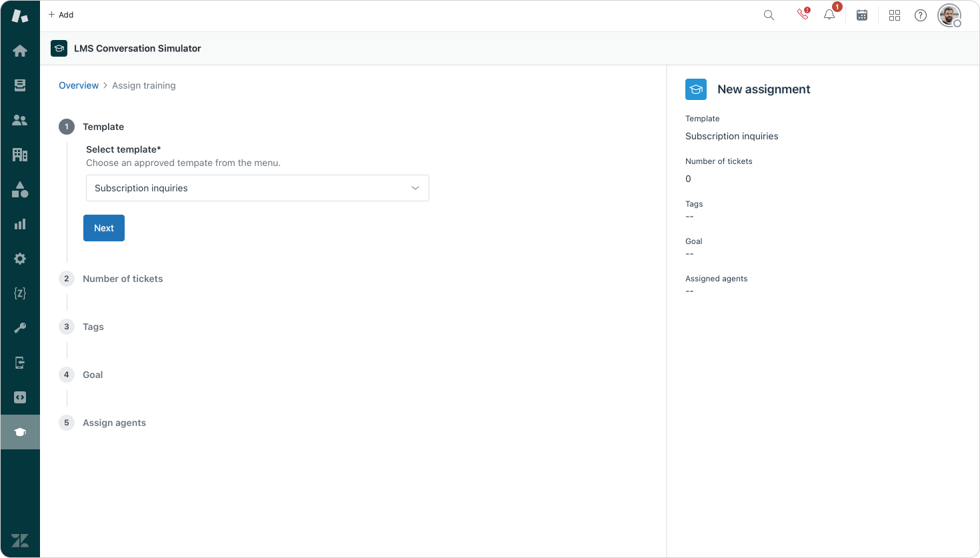Open notifications bell icon
The height and width of the screenshot is (558, 980).
[829, 15]
